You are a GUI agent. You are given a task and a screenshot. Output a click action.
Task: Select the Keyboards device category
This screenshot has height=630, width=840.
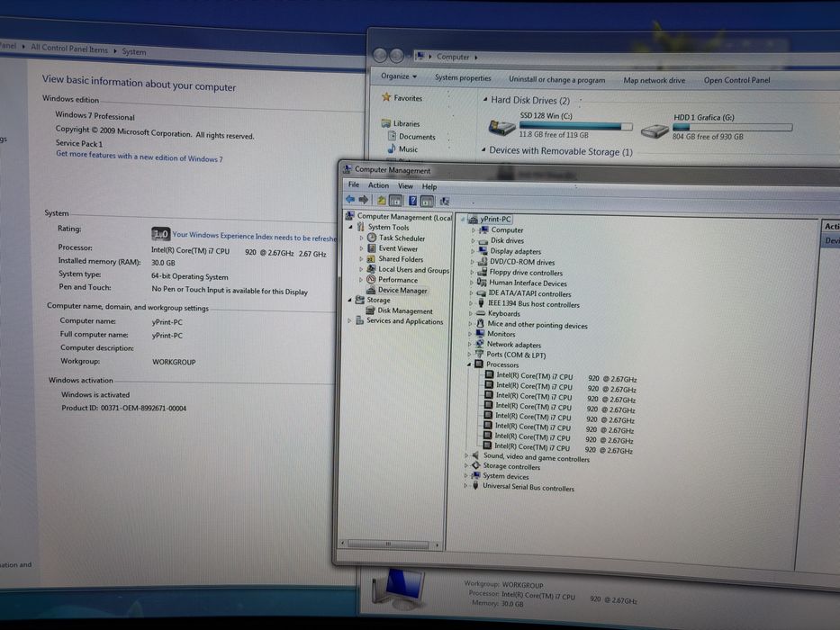[503, 313]
